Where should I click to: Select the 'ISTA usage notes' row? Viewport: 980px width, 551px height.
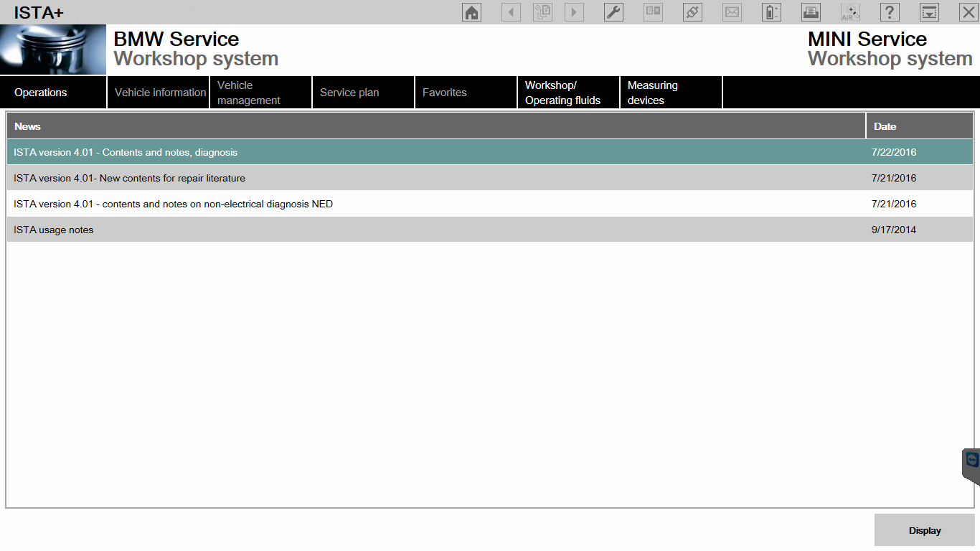click(490, 230)
